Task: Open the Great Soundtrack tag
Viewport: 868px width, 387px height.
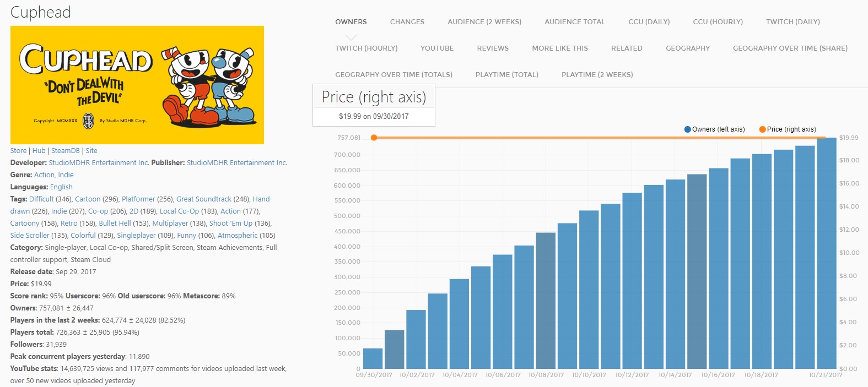Action: tap(204, 199)
